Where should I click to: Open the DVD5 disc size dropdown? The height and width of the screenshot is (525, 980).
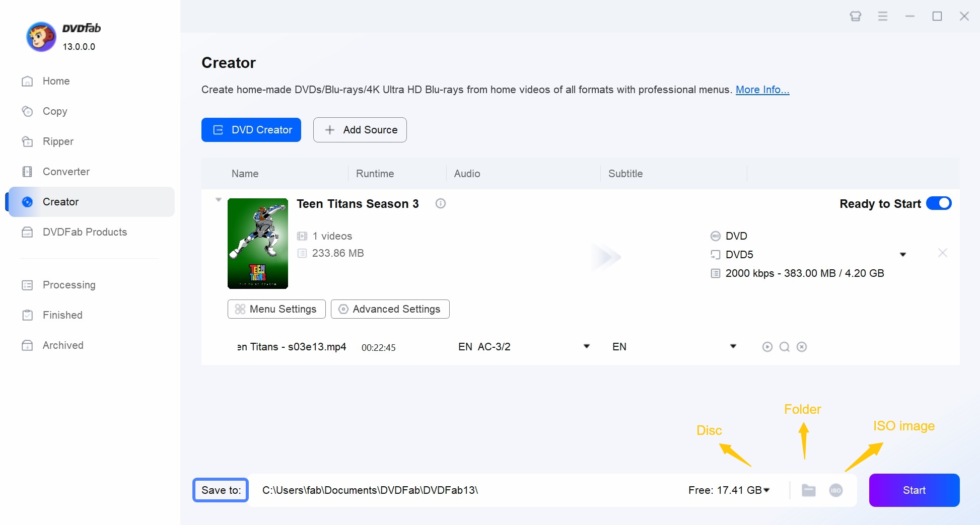(903, 254)
